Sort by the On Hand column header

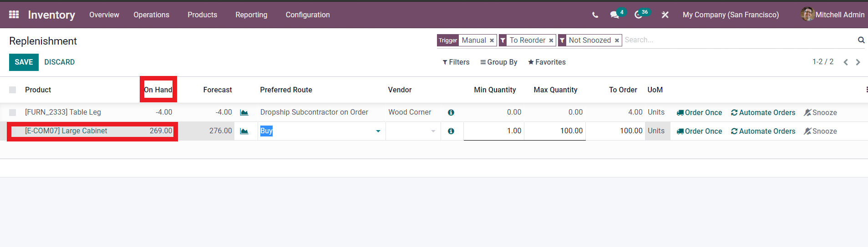(x=158, y=90)
